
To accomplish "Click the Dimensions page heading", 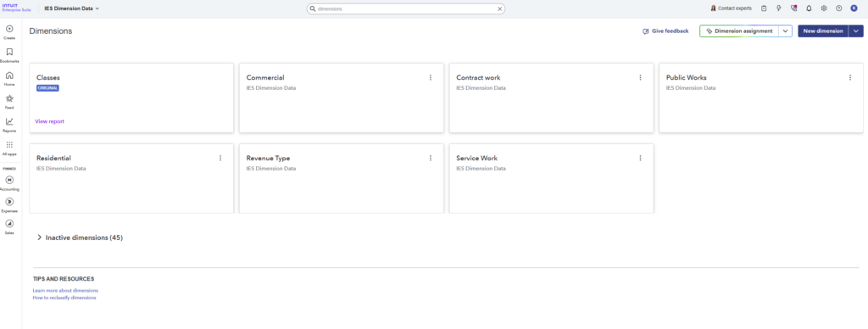I will [x=50, y=31].
